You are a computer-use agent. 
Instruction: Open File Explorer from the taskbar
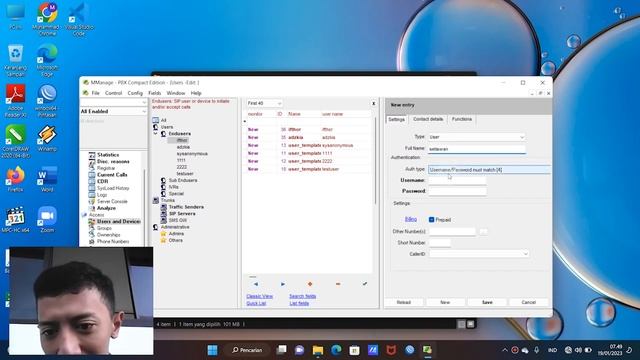coord(318,350)
